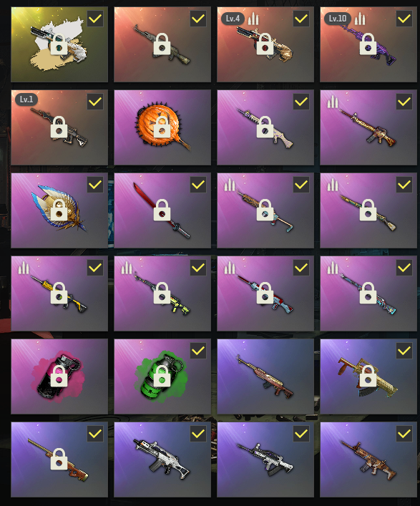Open the red katana blade item
Viewport: 420px width, 506px height.
coord(162,210)
